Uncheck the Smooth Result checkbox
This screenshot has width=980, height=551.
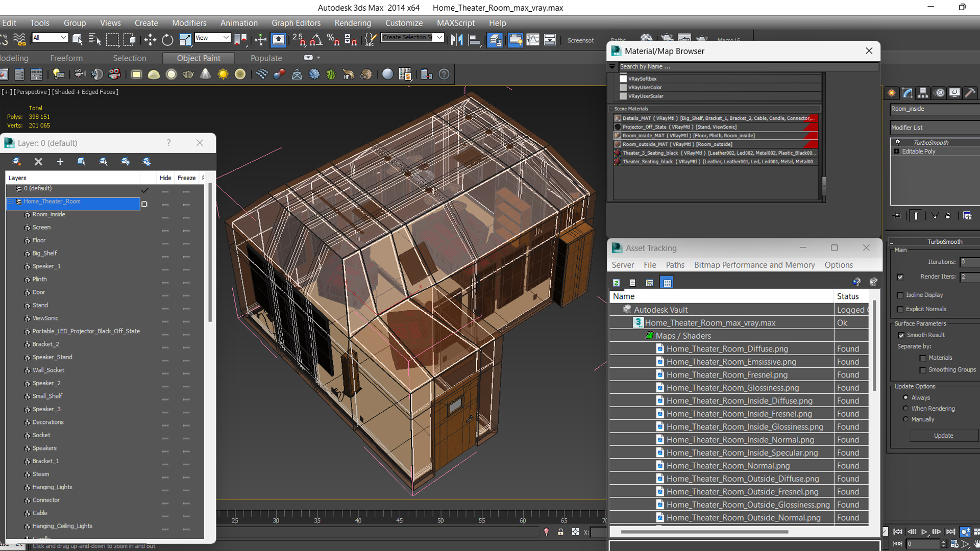click(901, 335)
